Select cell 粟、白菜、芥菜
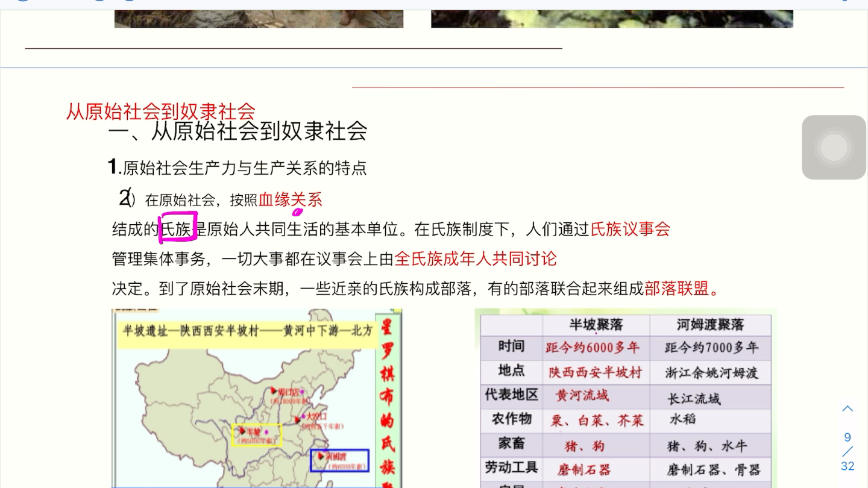This screenshot has height=488, width=868. click(x=597, y=421)
